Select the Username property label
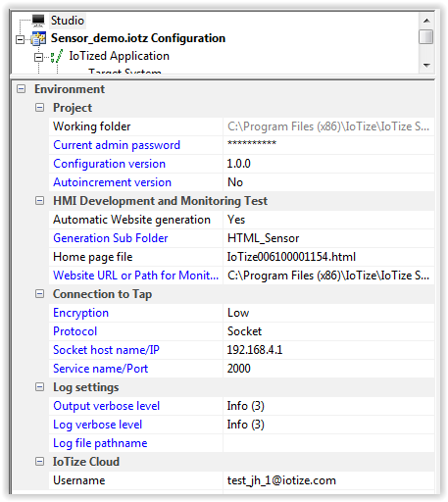The width and height of the screenshot is (448, 502). pyautogui.click(x=79, y=480)
